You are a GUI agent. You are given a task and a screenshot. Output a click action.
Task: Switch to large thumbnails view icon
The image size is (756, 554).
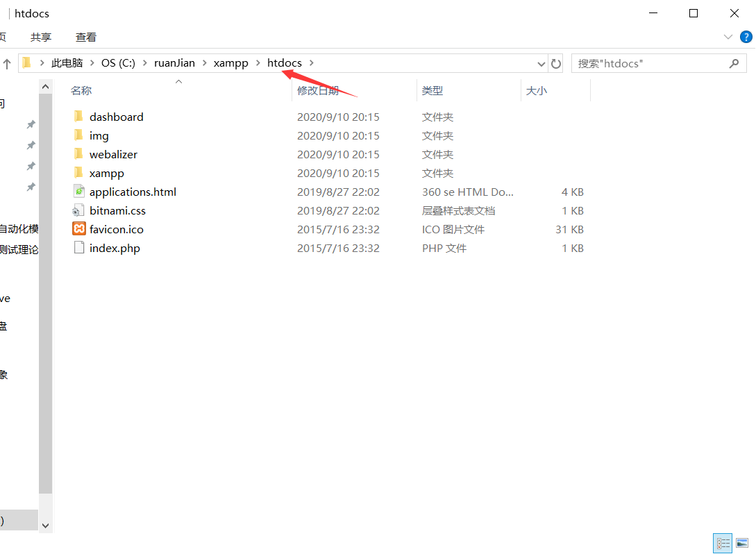pos(742,544)
